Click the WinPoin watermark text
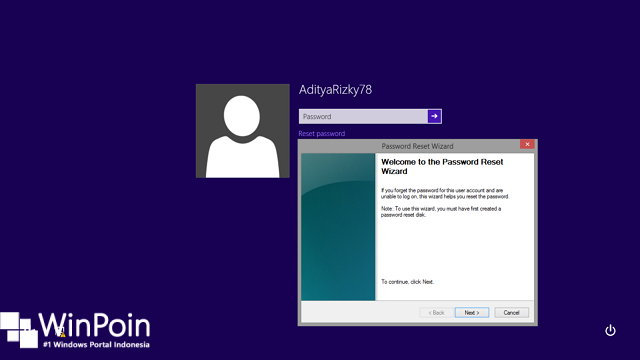 click(x=94, y=325)
